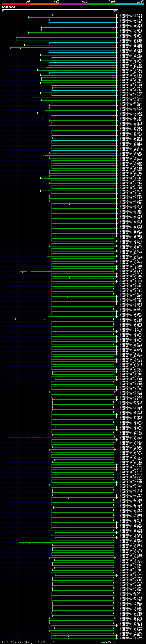Click the UniRef100_Q31PW3 label
146x644 pixels.
(131, 52)
